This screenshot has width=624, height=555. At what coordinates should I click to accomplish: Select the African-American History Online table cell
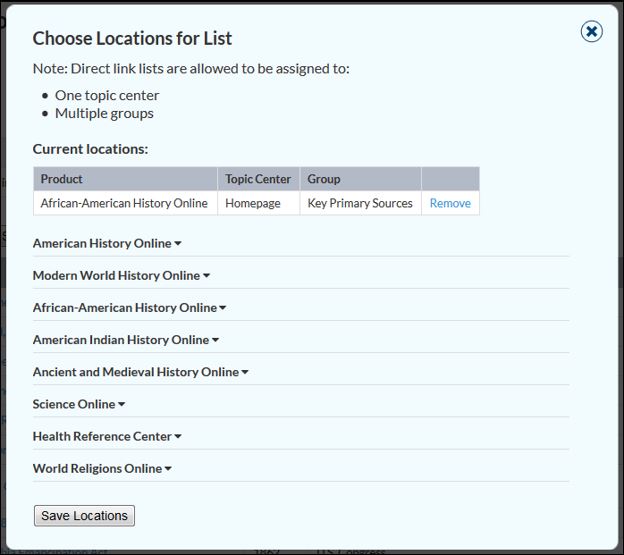125,203
